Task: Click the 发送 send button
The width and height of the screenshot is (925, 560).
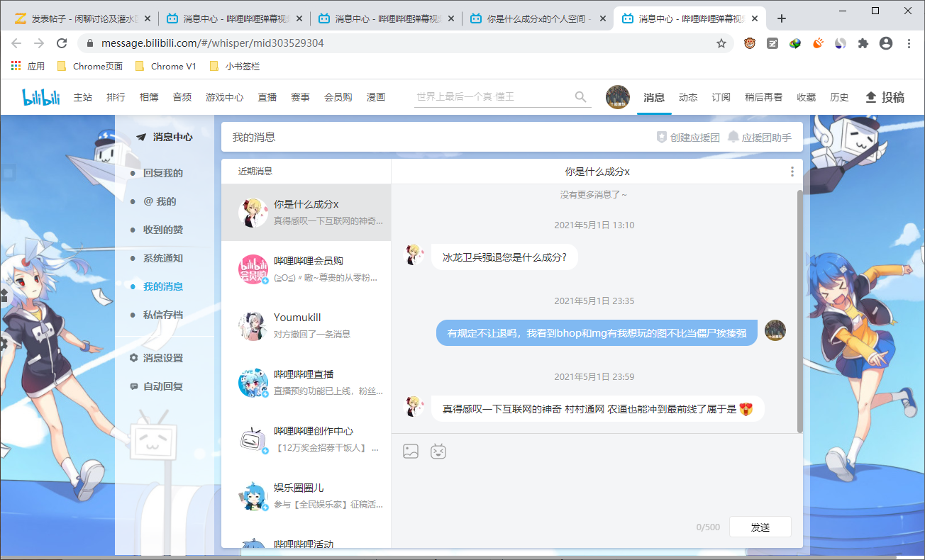Action: click(x=760, y=527)
